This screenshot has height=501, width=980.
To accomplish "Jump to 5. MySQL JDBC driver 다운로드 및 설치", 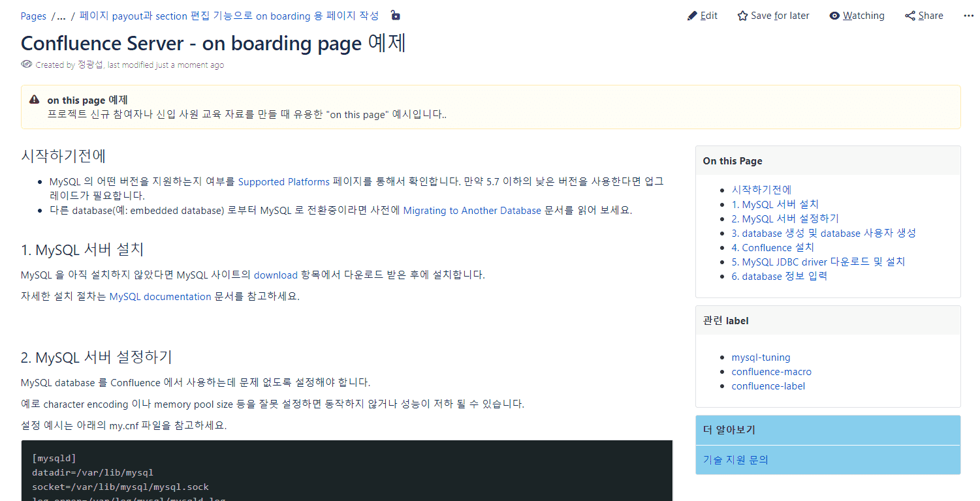I will [818, 262].
